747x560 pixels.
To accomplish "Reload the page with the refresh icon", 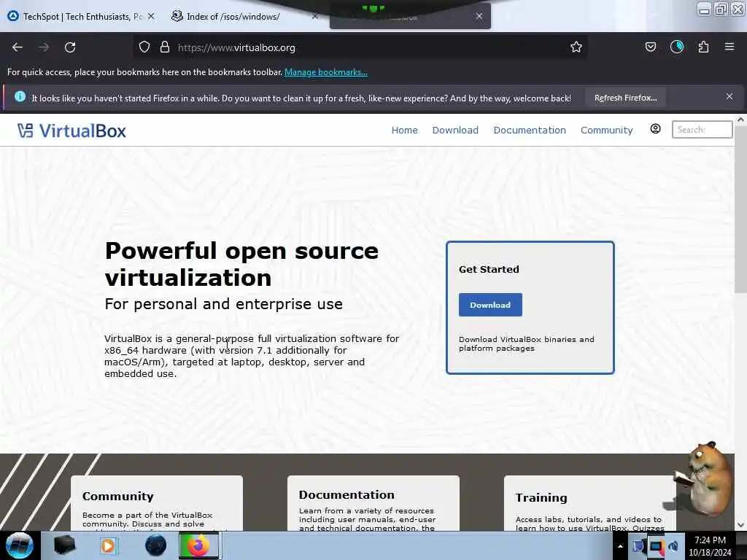I will tap(70, 47).
